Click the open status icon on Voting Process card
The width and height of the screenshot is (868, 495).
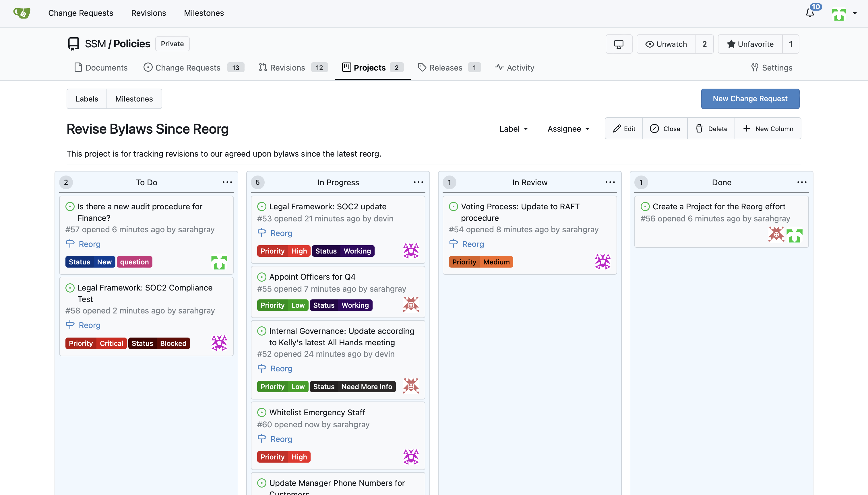click(x=454, y=206)
